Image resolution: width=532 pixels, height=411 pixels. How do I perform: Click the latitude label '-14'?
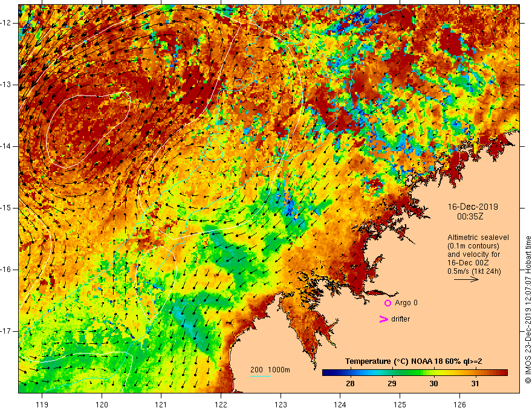pyautogui.click(x=6, y=146)
